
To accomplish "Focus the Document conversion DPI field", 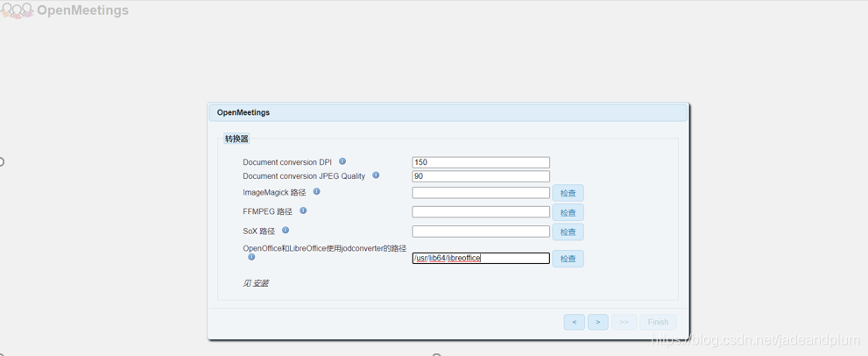I will point(481,162).
